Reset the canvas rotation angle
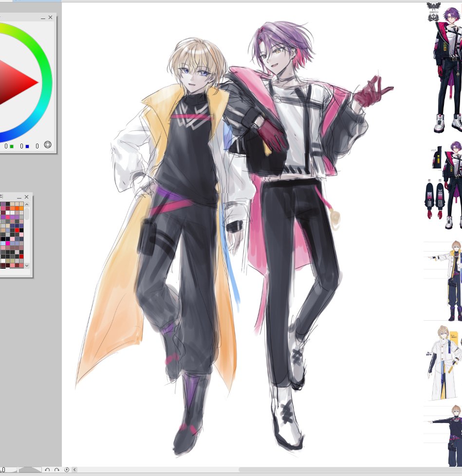 (x=67, y=470)
